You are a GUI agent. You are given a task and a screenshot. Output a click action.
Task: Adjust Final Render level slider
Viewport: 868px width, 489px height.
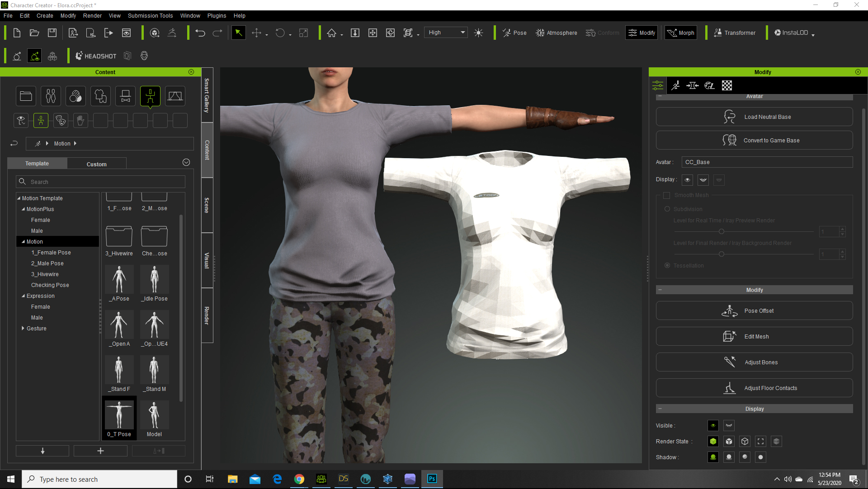click(721, 254)
